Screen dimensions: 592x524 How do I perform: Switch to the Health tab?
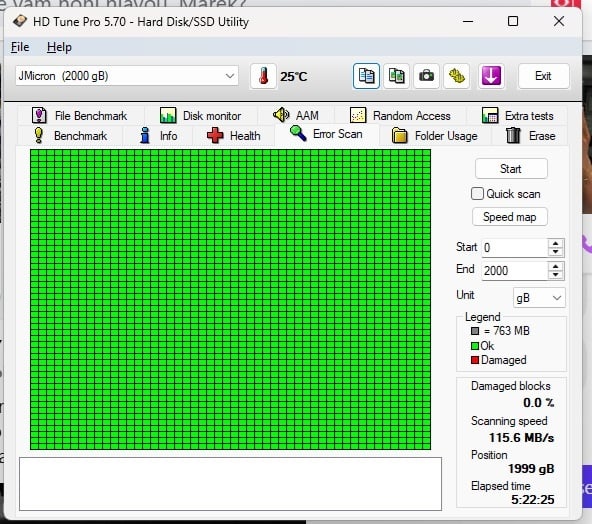point(234,136)
